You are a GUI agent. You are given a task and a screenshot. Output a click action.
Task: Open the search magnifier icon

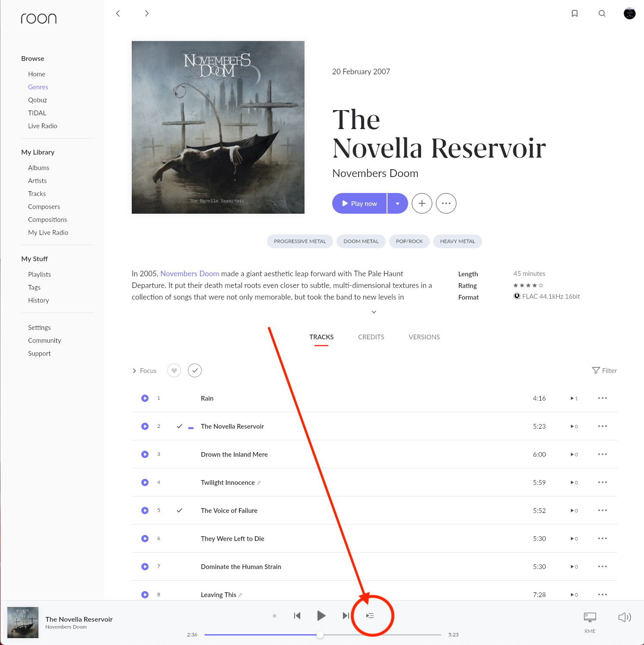coord(602,13)
